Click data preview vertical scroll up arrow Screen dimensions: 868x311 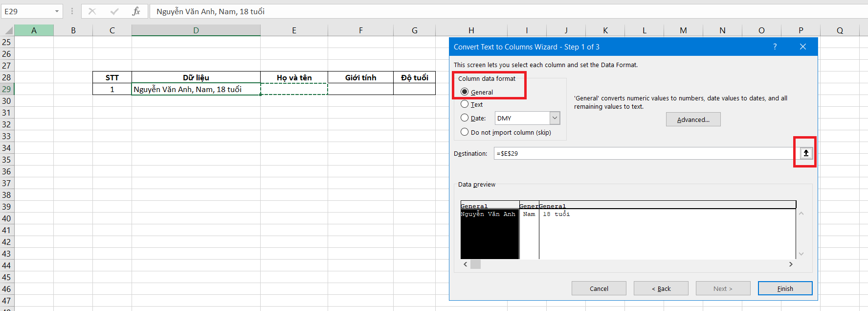click(x=801, y=214)
